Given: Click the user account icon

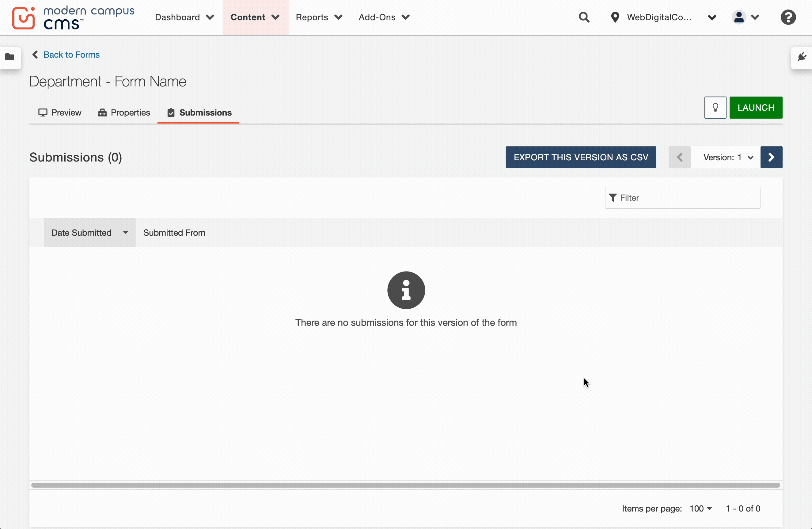Looking at the screenshot, I should 739,17.
